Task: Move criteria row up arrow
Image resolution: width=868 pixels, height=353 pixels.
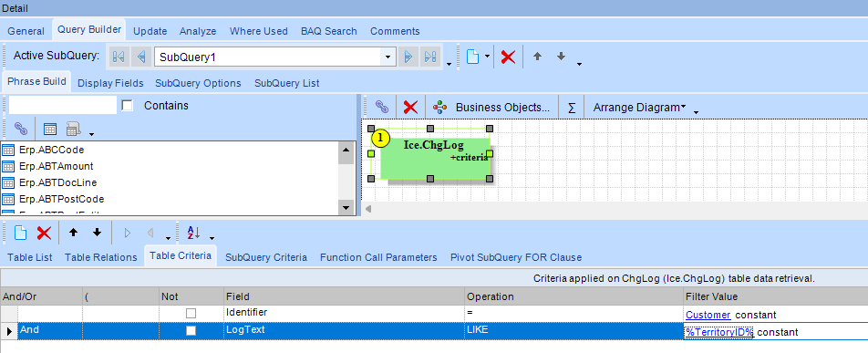Action: pos(73,233)
